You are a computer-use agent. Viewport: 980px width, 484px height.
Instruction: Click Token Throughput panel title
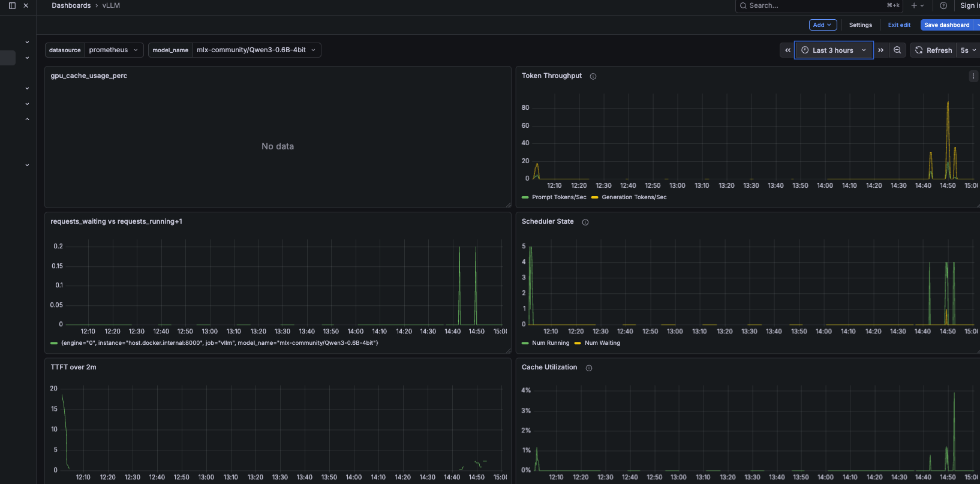click(552, 76)
